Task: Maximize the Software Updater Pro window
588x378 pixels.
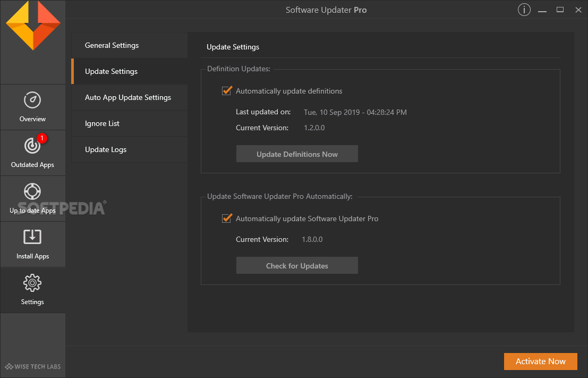Action: (560, 10)
